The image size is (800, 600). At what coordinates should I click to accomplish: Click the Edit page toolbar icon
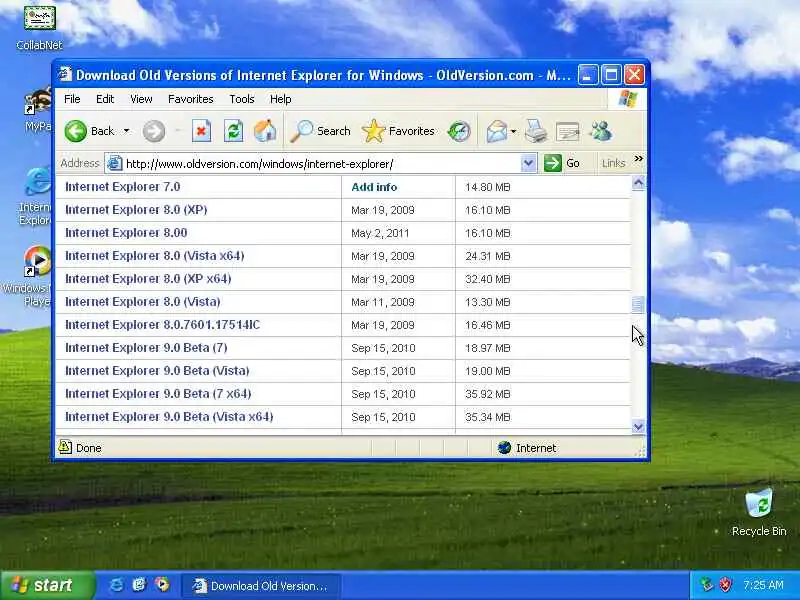(567, 132)
